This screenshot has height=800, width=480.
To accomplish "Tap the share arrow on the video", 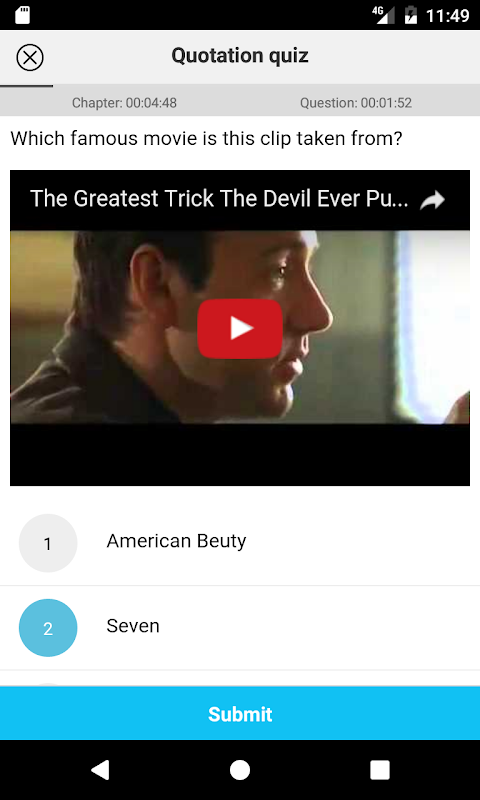I will click(432, 200).
